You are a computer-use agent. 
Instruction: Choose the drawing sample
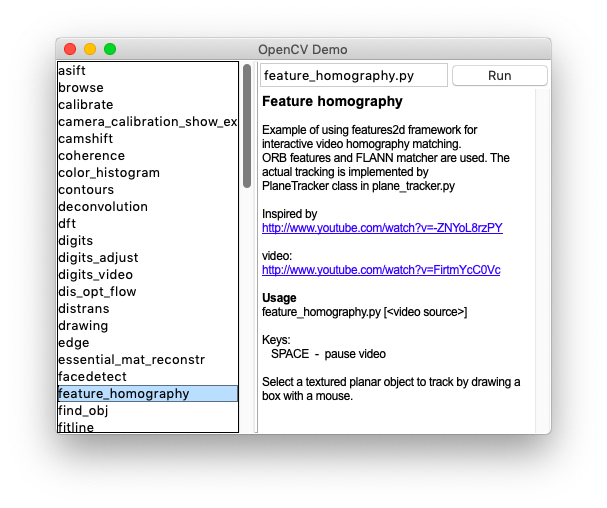[148, 326]
